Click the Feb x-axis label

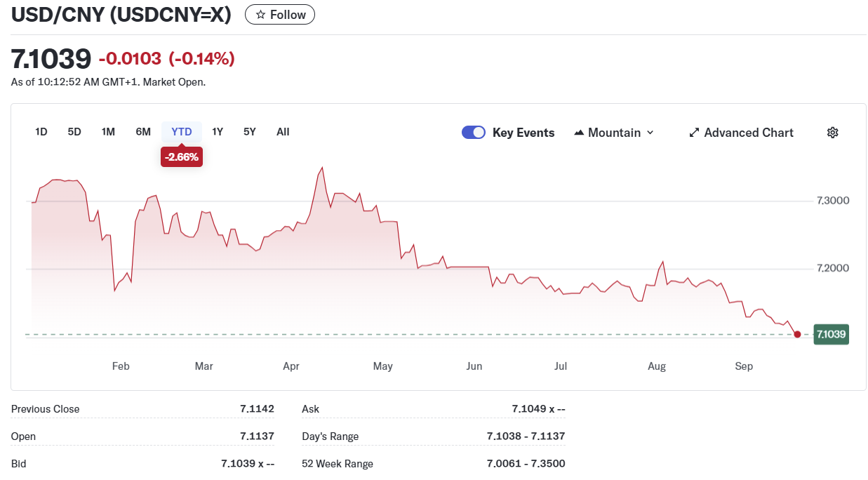point(121,366)
